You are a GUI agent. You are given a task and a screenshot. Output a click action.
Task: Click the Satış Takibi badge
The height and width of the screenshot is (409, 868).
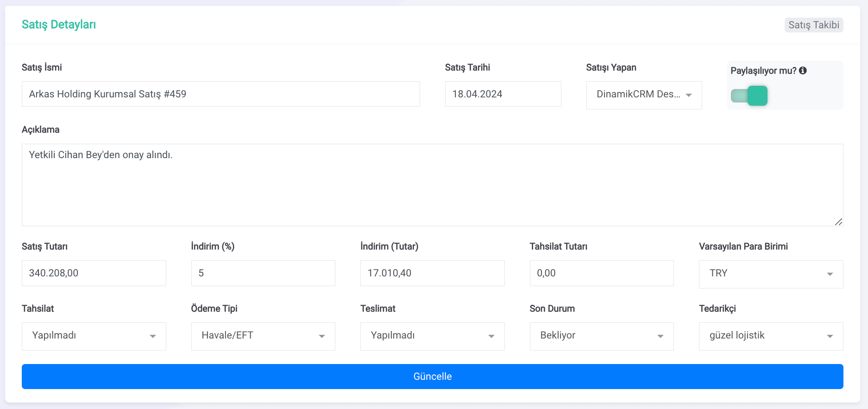click(x=814, y=25)
